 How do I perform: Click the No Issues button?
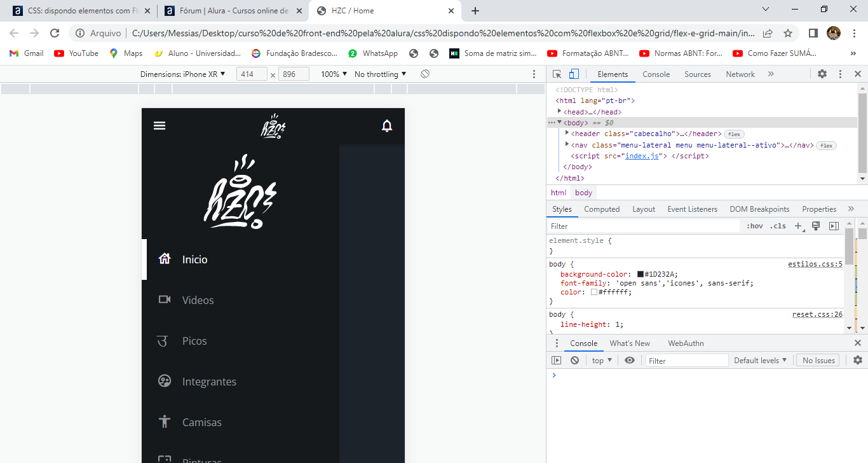[x=818, y=360]
